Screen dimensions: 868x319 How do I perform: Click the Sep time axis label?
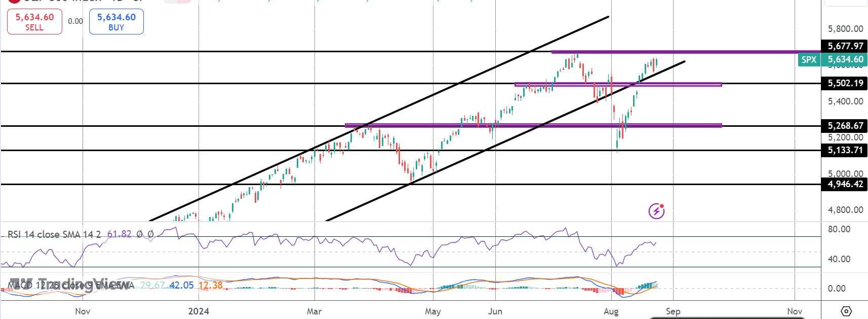click(673, 311)
